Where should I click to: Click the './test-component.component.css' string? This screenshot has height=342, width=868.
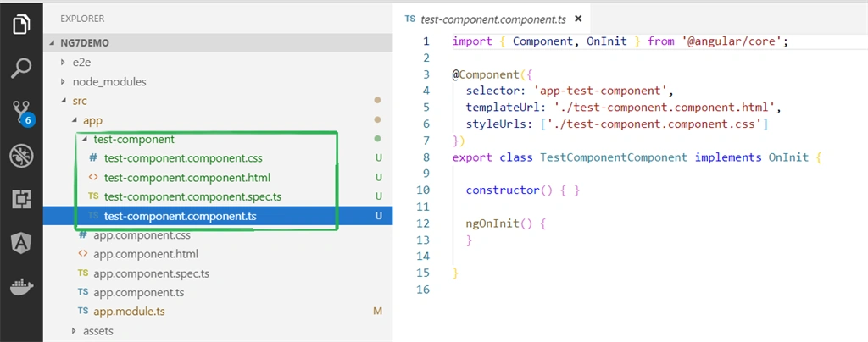pyautogui.click(x=654, y=124)
